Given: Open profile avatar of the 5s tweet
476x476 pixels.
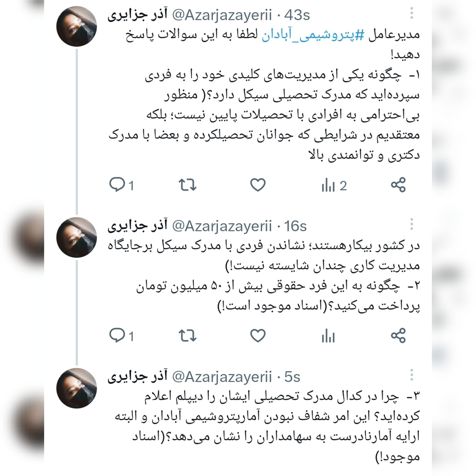Looking at the screenshot, I should [77, 388].
